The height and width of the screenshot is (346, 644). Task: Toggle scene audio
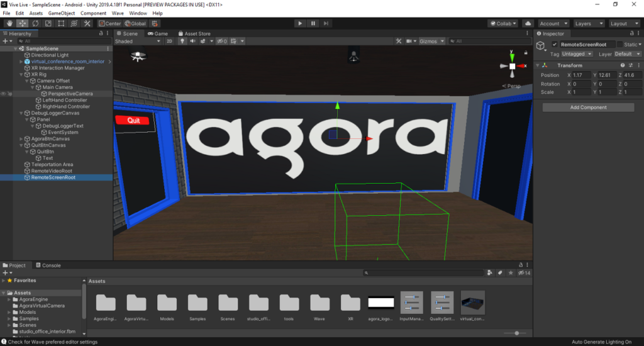[x=192, y=41]
